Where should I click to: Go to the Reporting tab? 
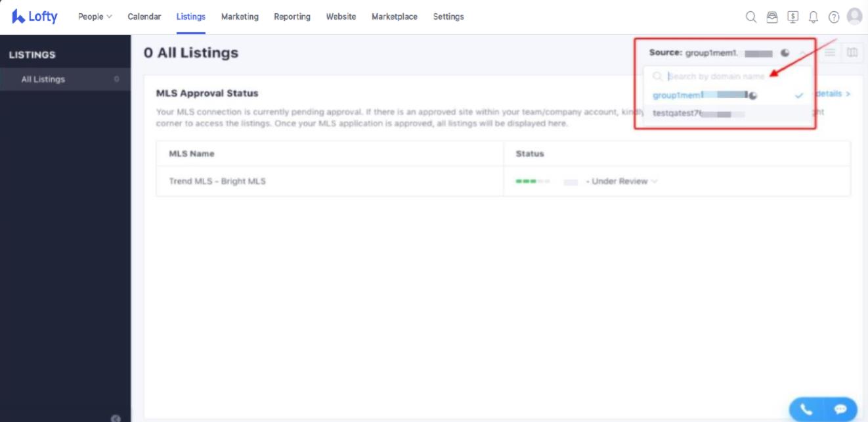pos(292,16)
